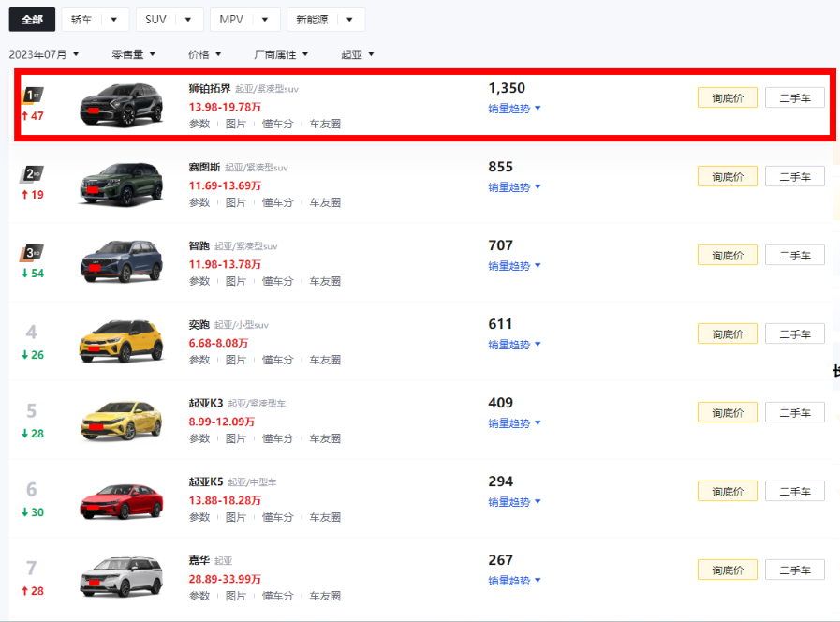
Task: Open the 零售量 filter dropdown
Action: 133,54
